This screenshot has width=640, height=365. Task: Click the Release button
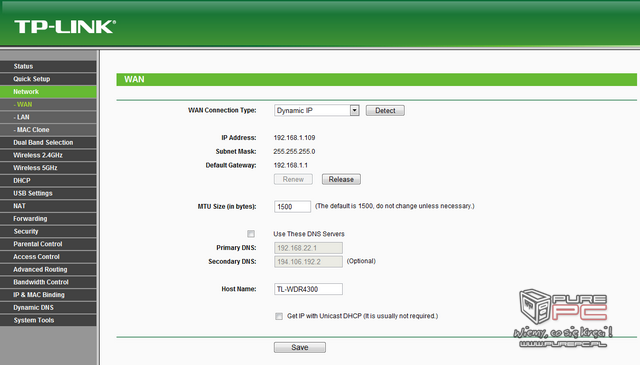341,179
